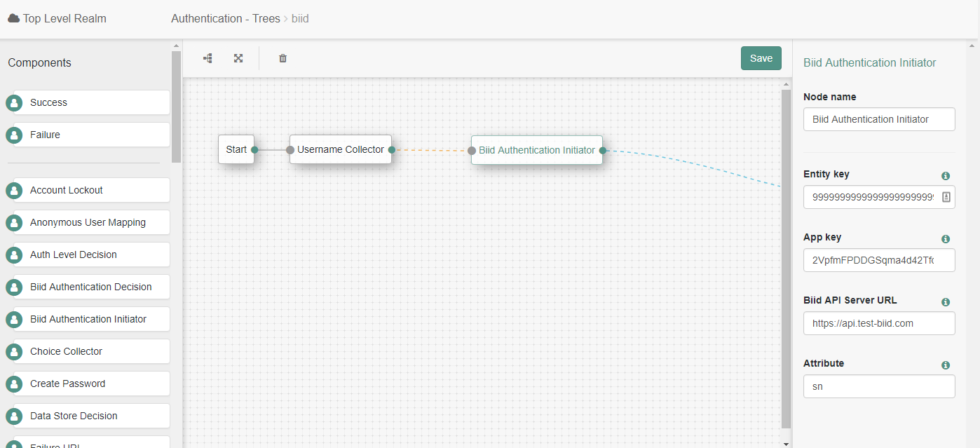
Task: Click the Entity key info icon
Action: [946, 176]
